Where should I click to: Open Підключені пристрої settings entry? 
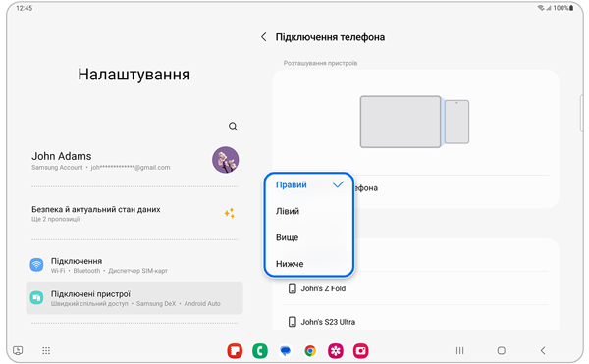click(x=134, y=298)
